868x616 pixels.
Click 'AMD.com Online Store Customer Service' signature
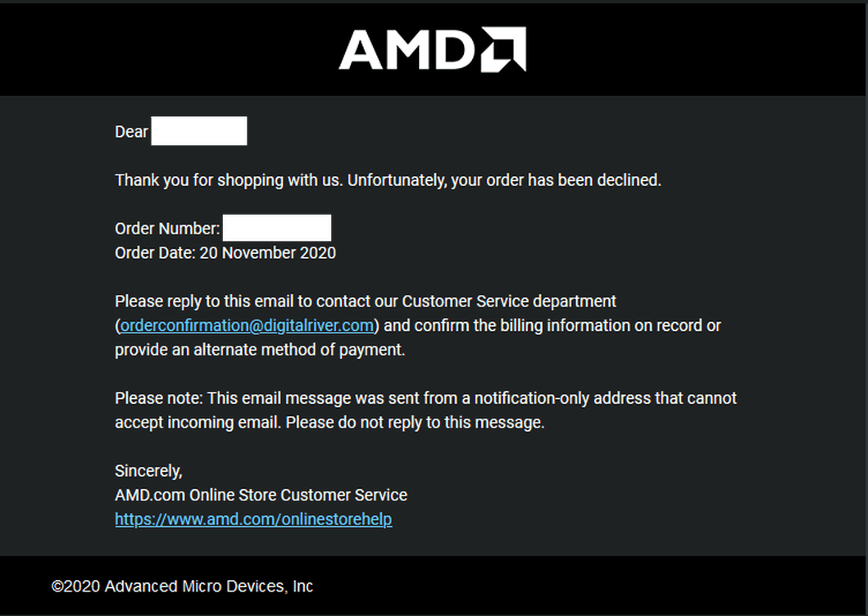261,495
